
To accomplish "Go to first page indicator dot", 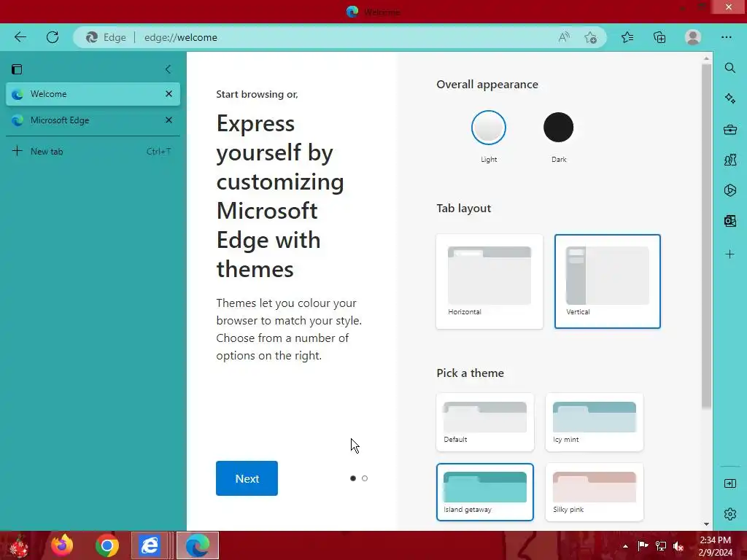I will point(353,478).
